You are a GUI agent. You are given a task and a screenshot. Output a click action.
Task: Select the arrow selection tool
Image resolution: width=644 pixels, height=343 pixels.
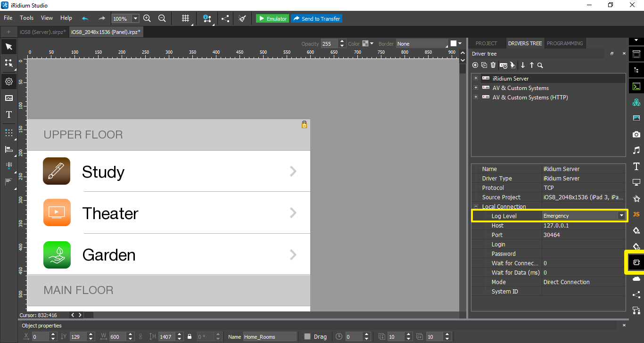[8, 46]
